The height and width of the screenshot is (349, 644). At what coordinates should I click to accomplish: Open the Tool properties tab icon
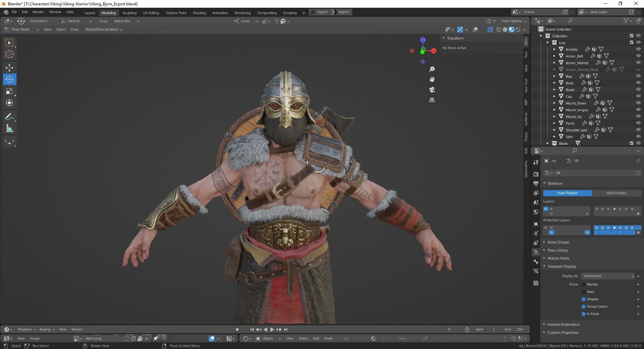pyautogui.click(x=536, y=162)
